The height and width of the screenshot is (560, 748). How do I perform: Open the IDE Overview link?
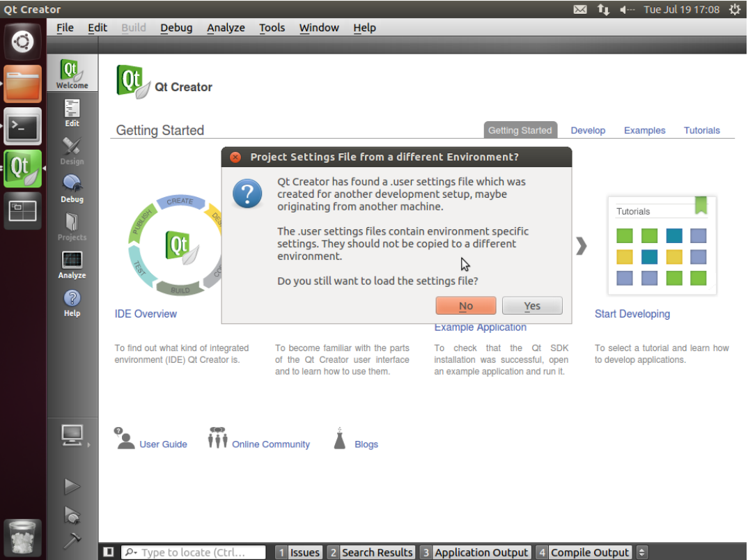click(146, 314)
